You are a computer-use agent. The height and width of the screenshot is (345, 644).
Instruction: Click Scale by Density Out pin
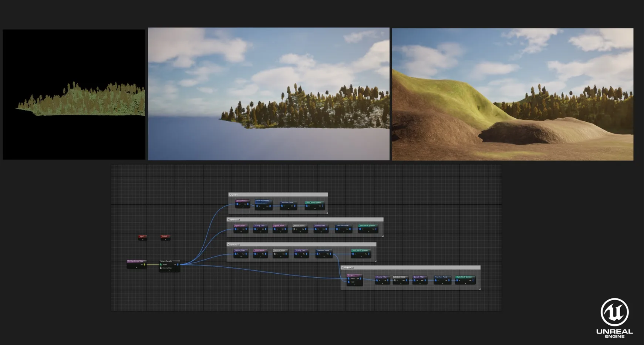click(270, 206)
